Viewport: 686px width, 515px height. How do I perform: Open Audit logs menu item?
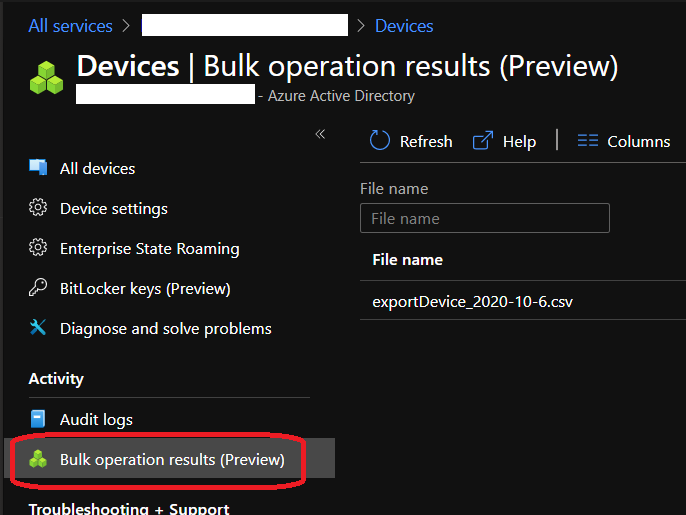pos(96,419)
